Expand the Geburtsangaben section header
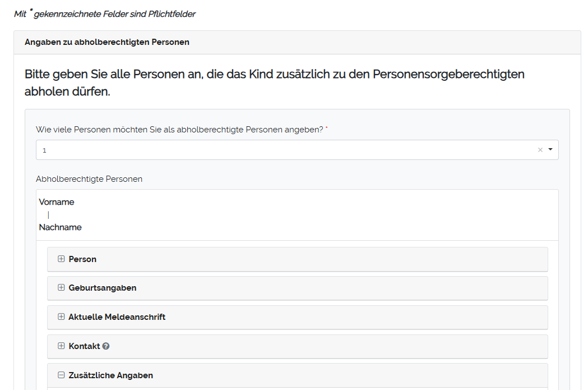Screen dimensions: 588x390 coord(297,288)
